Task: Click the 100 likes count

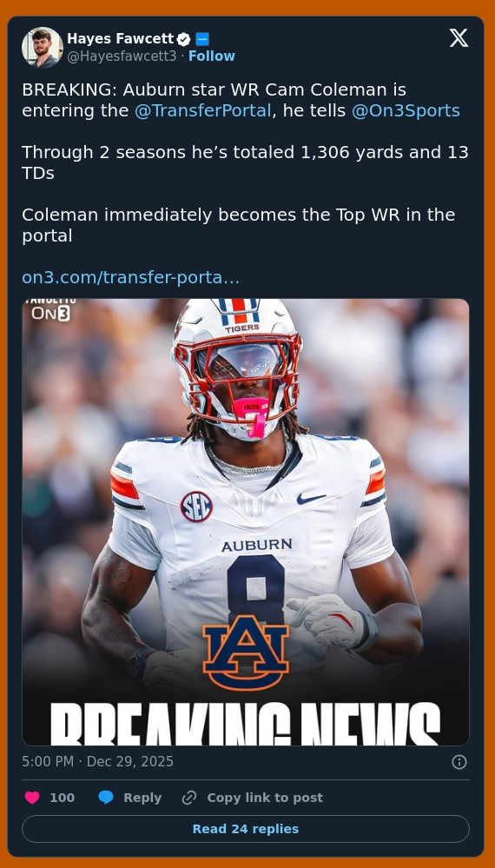Action: pyautogui.click(x=62, y=798)
